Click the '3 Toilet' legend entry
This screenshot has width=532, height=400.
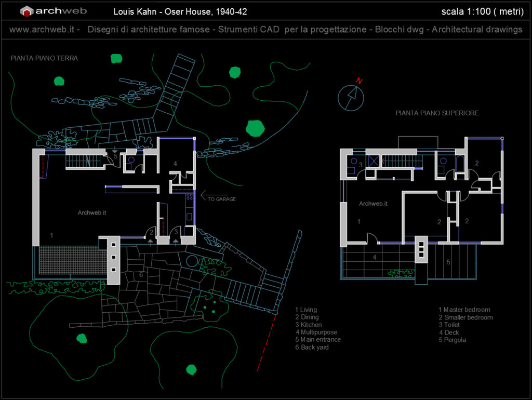click(x=449, y=325)
